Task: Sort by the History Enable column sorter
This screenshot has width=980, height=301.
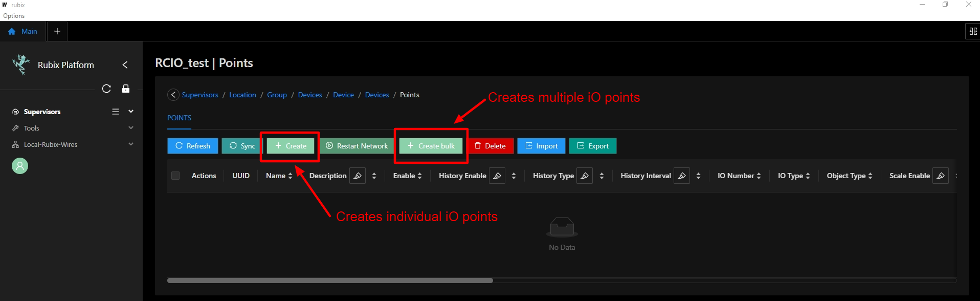Action: click(514, 176)
